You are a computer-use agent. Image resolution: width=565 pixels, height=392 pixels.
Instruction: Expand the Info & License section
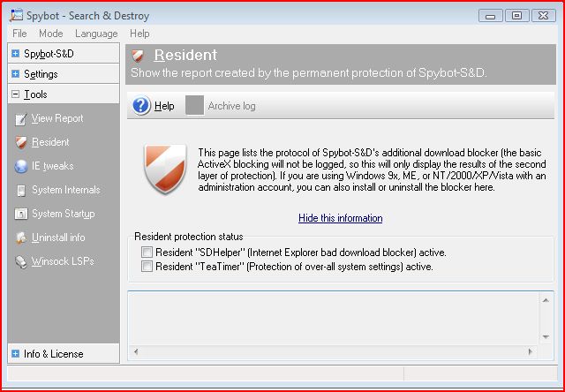tap(15, 354)
